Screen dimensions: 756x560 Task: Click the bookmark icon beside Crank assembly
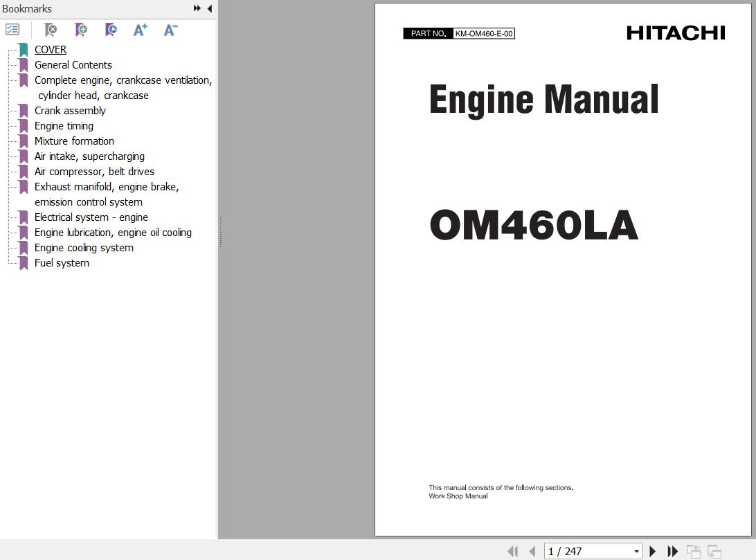pos(23,111)
